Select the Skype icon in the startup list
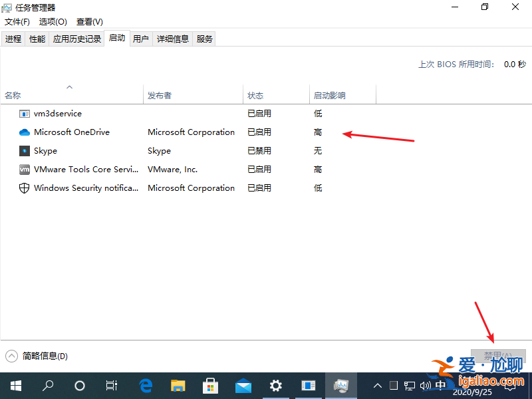 25,151
